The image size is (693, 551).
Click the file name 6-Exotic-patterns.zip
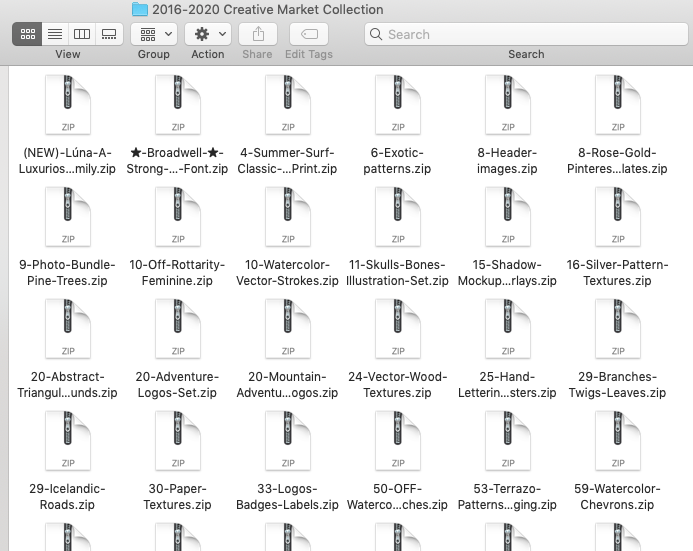397,160
